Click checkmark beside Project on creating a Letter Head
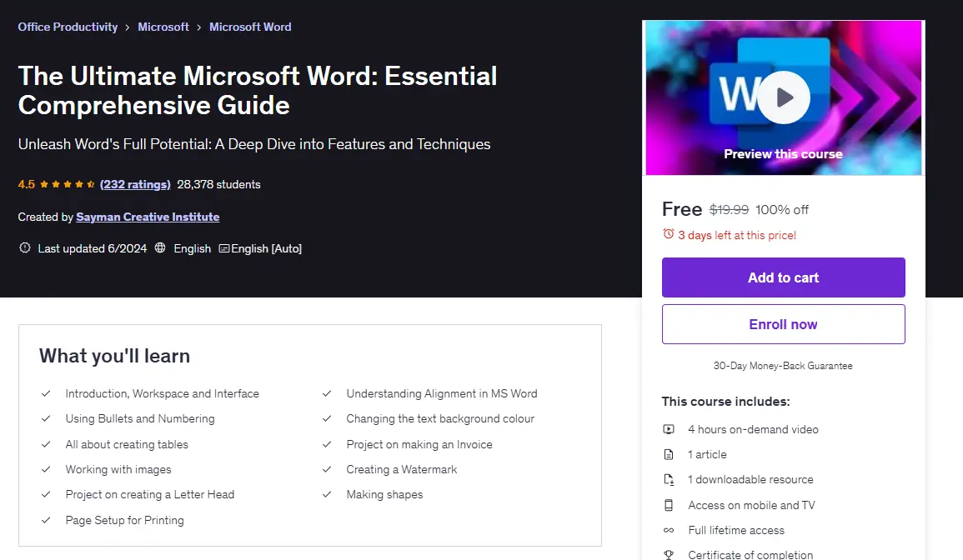Viewport: 963px width, 560px height. point(46,495)
